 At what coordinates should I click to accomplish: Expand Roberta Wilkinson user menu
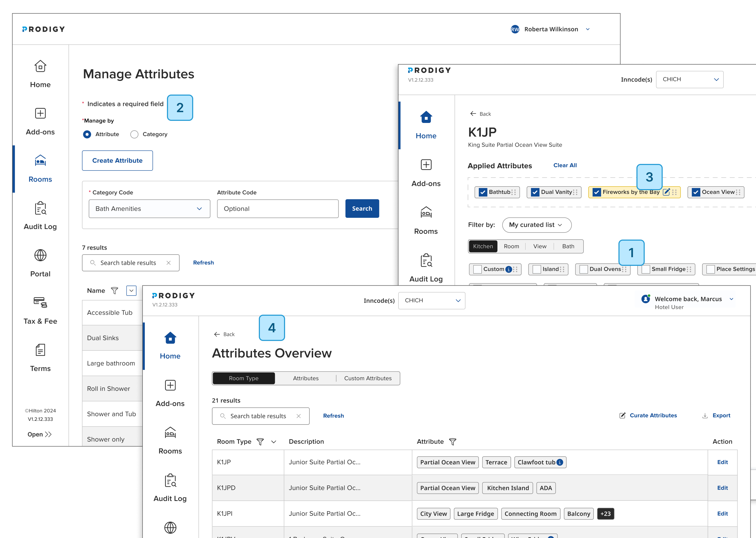coord(587,29)
